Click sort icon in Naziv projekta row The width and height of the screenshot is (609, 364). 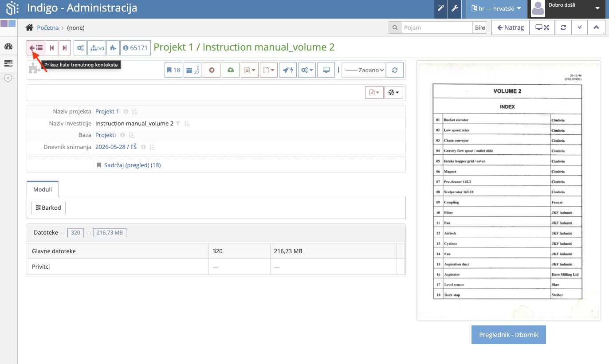click(x=135, y=112)
